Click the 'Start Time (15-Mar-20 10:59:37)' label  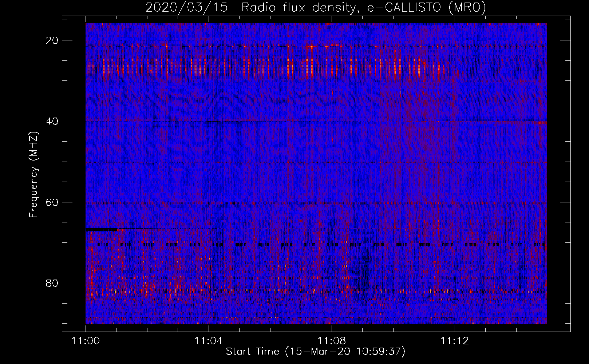click(x=316, y=352)
